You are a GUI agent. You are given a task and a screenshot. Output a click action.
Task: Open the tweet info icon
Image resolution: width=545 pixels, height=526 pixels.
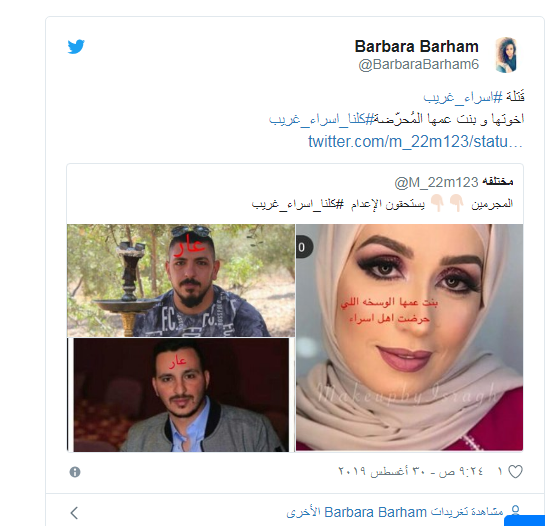75,472
